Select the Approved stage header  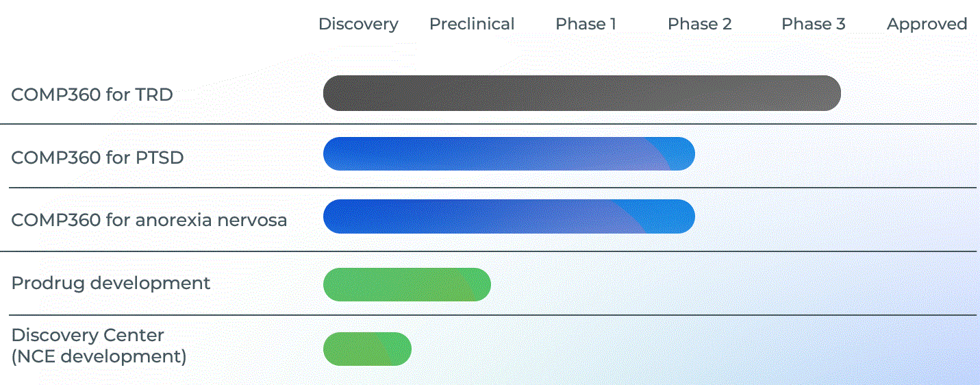point(927,25)
